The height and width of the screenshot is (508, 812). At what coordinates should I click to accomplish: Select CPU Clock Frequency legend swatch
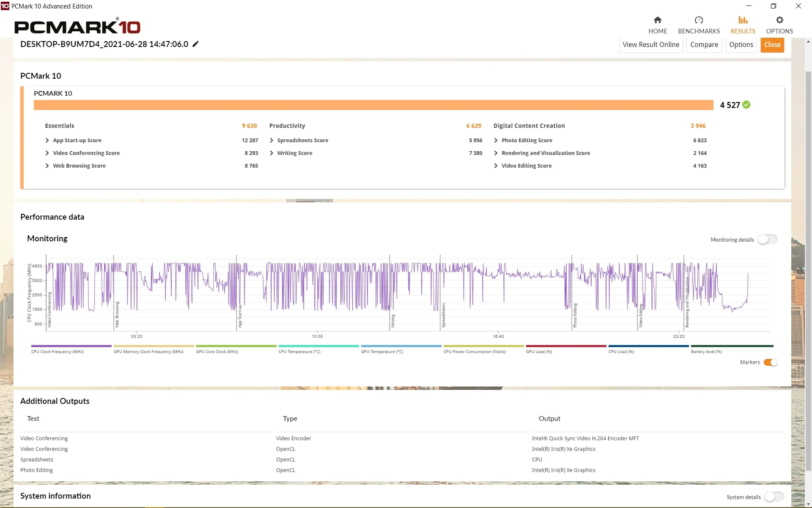(x=71, y=346)
